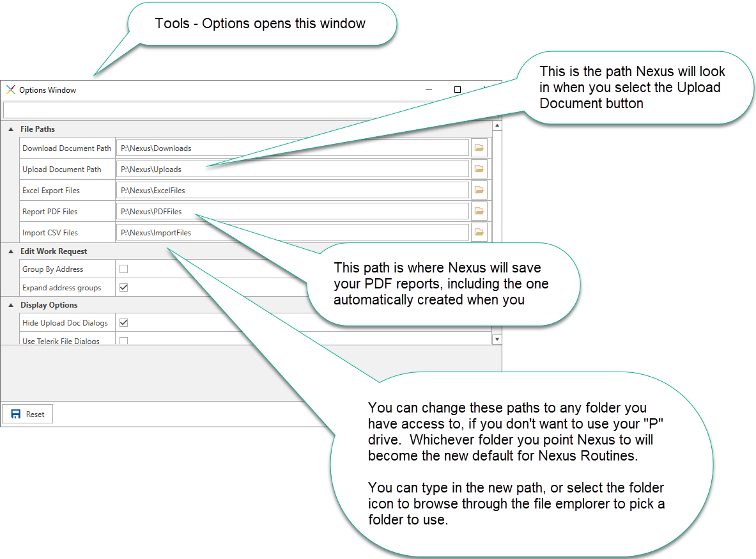
Task: Collapse the File Paths section
Action: [11, 129]
